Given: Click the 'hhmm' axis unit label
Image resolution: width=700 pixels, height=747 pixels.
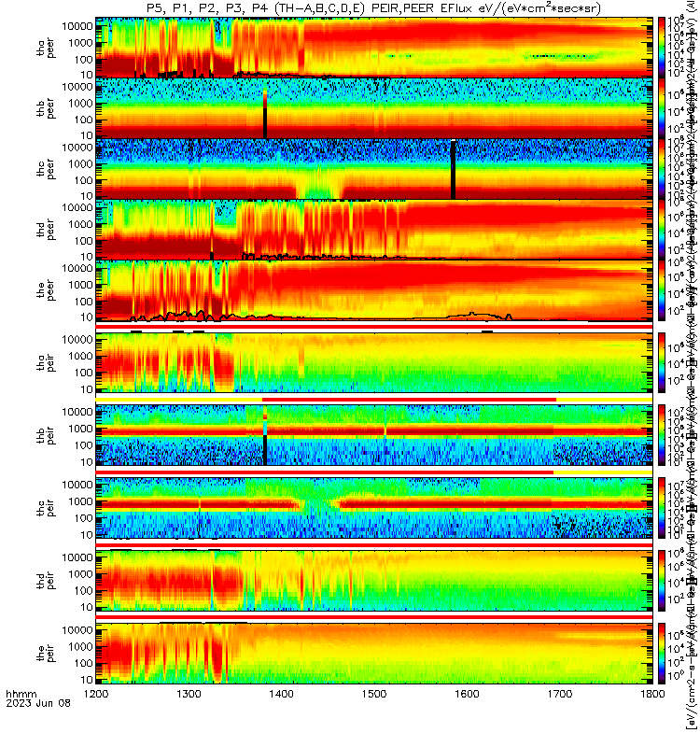Looking at the screenshot, I should click(21, 694).
